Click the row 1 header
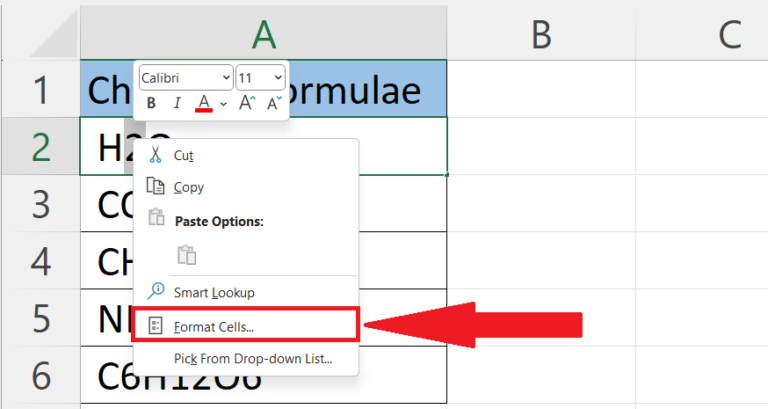This screenshot has height=409, width=768. click(x=40, y=89)
